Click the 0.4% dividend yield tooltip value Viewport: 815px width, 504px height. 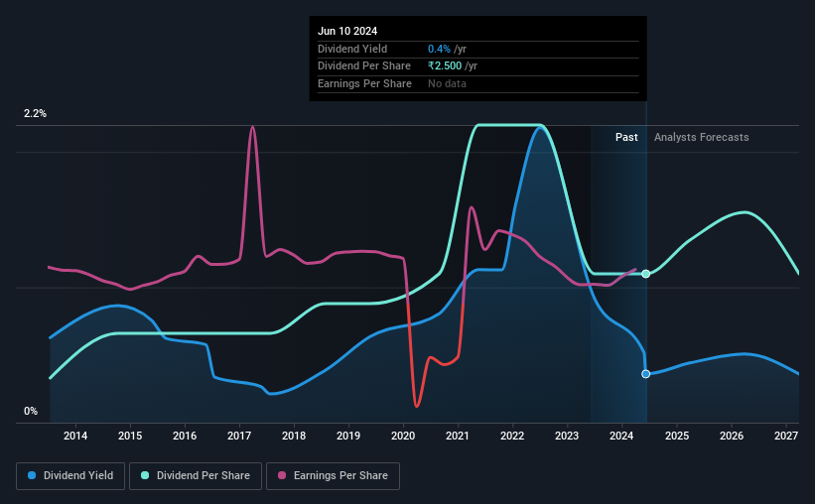tap(439, 49)
